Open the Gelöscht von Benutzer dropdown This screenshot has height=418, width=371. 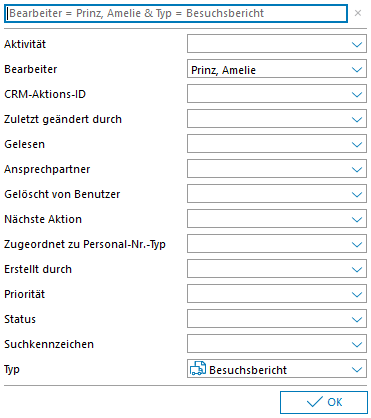[357, 194]
